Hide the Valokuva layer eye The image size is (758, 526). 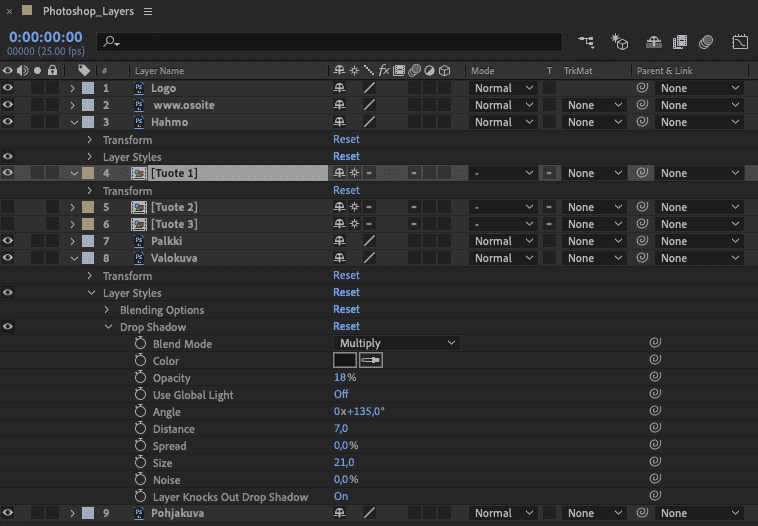pos(8,257)
